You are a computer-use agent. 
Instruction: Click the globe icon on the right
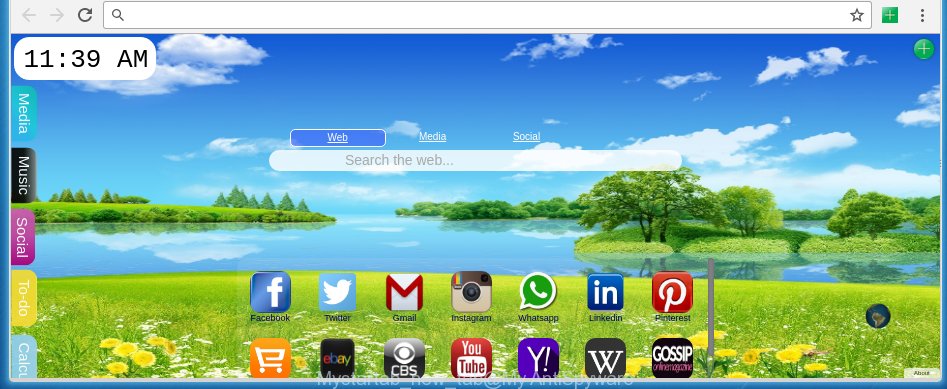(878, 317)
